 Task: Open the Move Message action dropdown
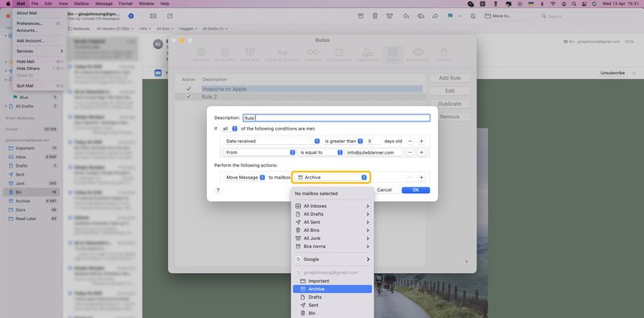245,177
